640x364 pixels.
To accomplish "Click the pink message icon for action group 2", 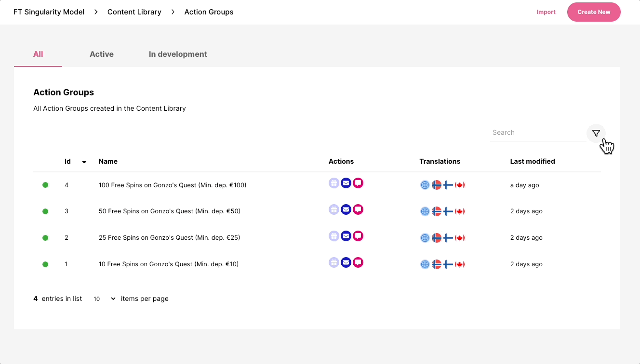I will (x=358, y=236).
